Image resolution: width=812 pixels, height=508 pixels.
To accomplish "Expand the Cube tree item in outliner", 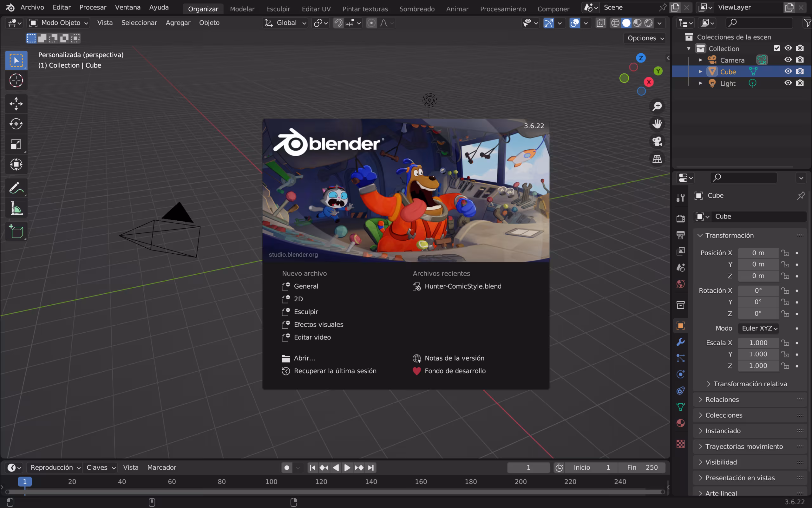I will coord(700,72).
